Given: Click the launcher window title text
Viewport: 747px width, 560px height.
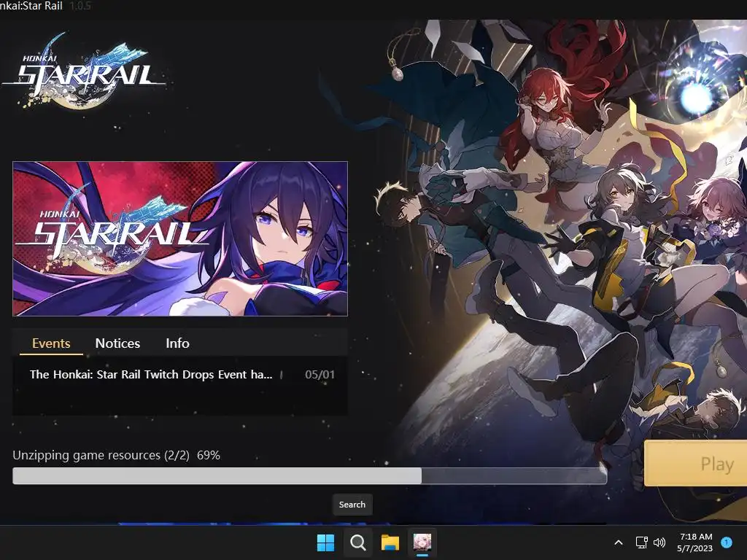Looking at the screenshot, I should (31, 6).
